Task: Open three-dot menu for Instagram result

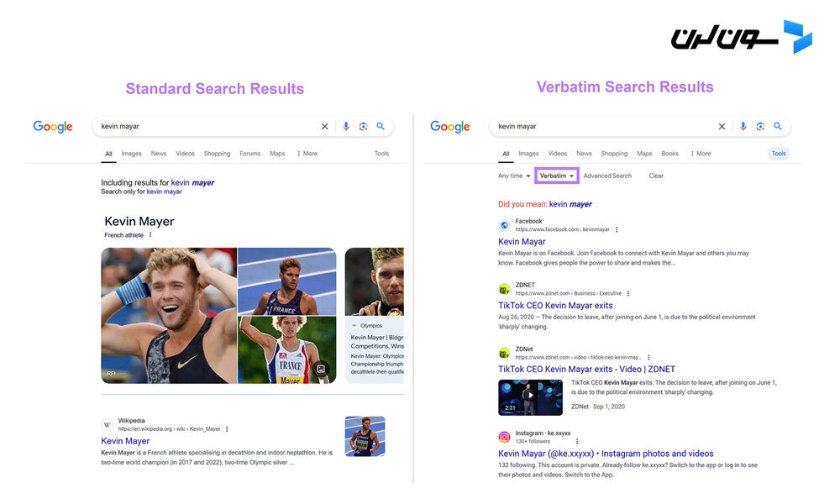Action: [x=577, y=441]
